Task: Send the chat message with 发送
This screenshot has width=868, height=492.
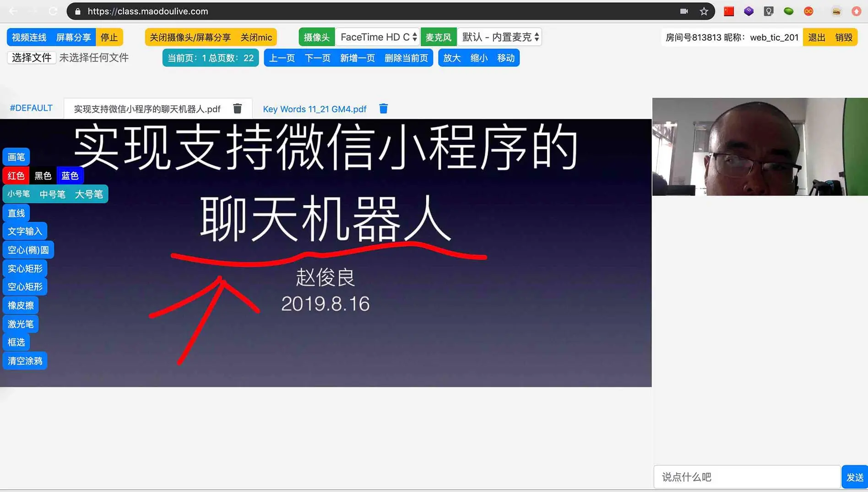Action: click(x=855, y=477)
